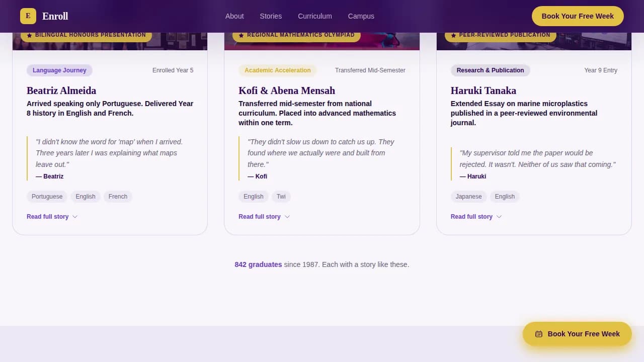The width and height of the screenshot is (644, 362).
Task: Expand chevron beside Kofi's Read full story
Action: pos(287,217)
